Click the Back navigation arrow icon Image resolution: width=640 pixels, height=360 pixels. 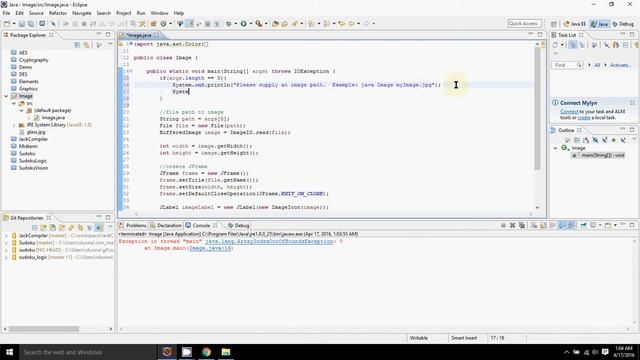tap(351, 24)
